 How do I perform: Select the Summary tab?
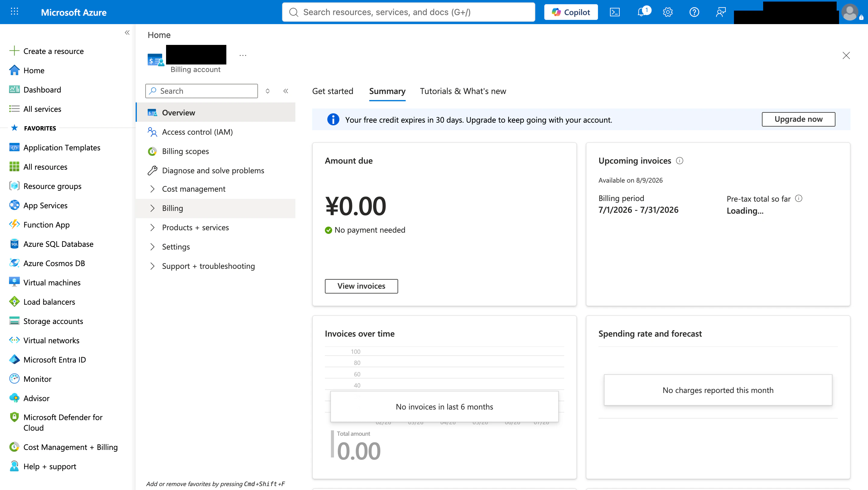(x=387, y=91)
